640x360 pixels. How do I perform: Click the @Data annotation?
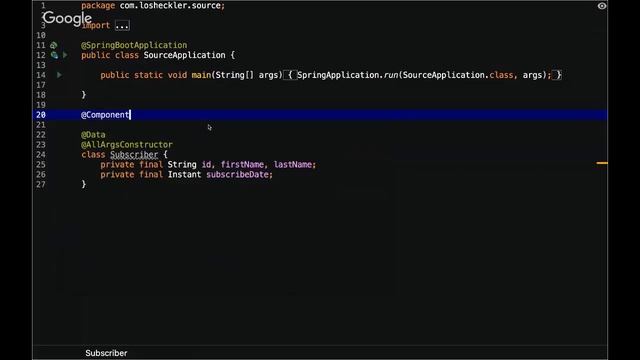click(x=93, y=135)
